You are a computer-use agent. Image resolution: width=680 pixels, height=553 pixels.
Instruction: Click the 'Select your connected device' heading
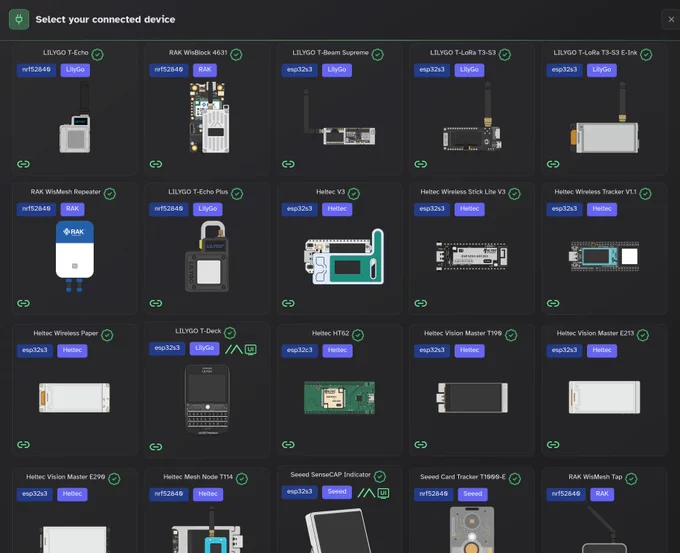point(105,20)
